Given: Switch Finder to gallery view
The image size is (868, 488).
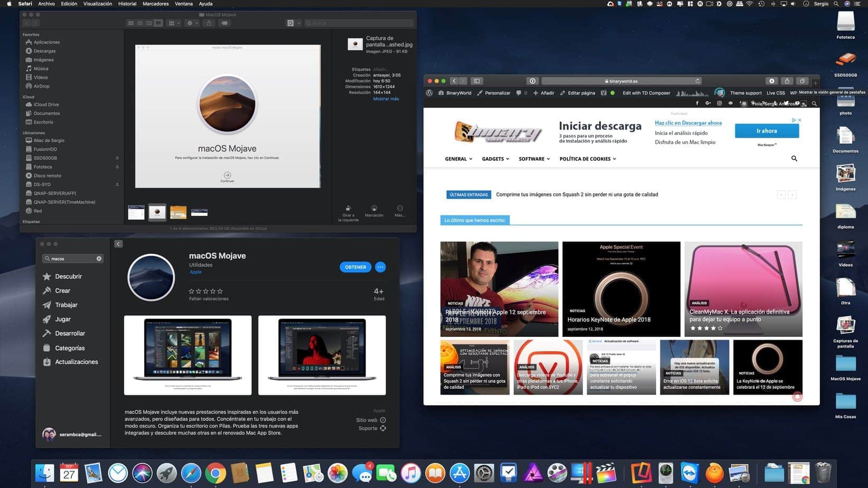Looking at the screenshot, I should (x=158, y=23).
